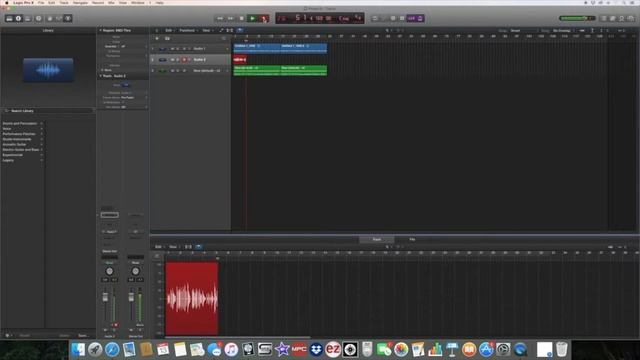Toggle the Editors scissors button
The width and height of the screenshot is (640, 360).
68,18
